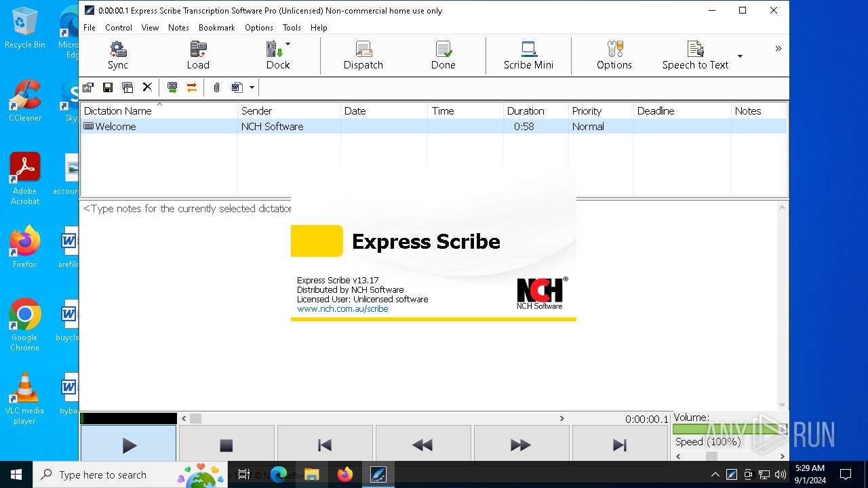
Task: Open the VLC media player desktop shortcut
Action: point(25,399)
